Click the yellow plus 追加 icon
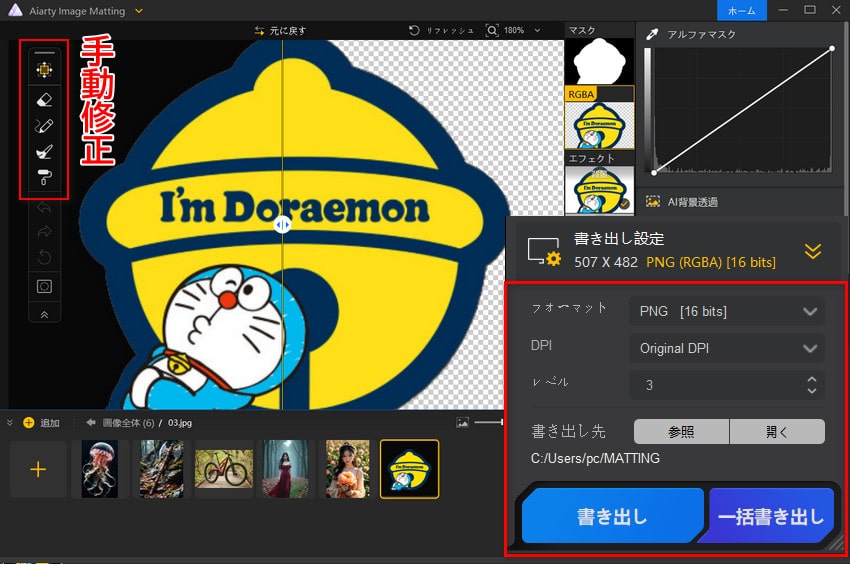The height and width of the screenshot is (564, 850). 29,422
